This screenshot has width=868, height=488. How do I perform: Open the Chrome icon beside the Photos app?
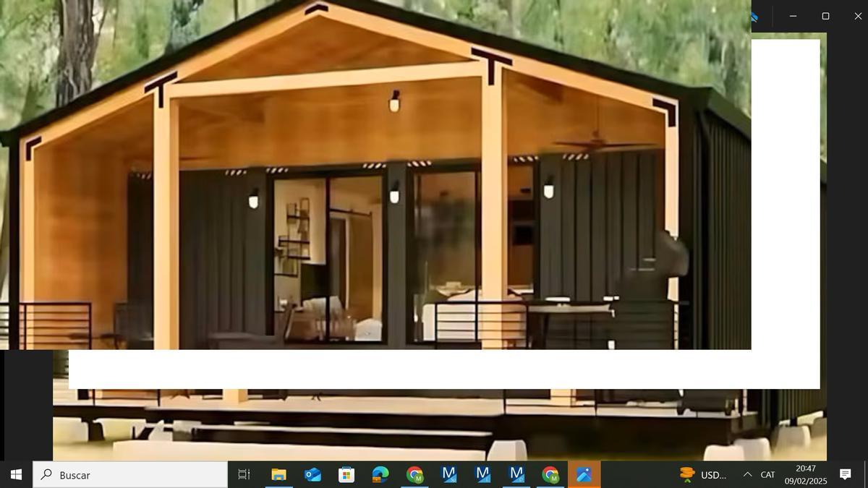click(550, 474)
